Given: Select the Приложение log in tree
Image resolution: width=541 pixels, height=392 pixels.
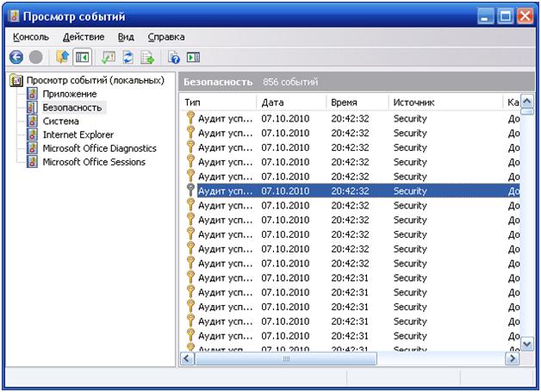Looking at the screenshot, I should point(70,94).
